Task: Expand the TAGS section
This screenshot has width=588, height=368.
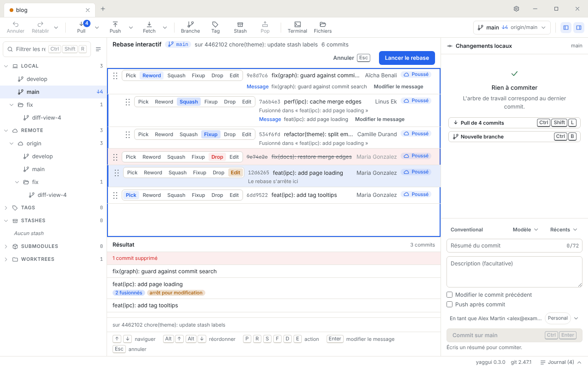Action: (6, 208)
